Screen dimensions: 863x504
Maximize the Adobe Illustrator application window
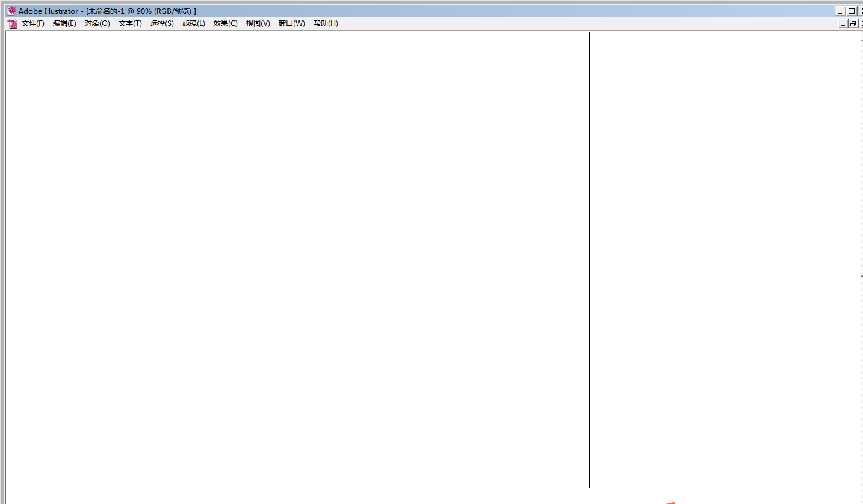point(852,11)
